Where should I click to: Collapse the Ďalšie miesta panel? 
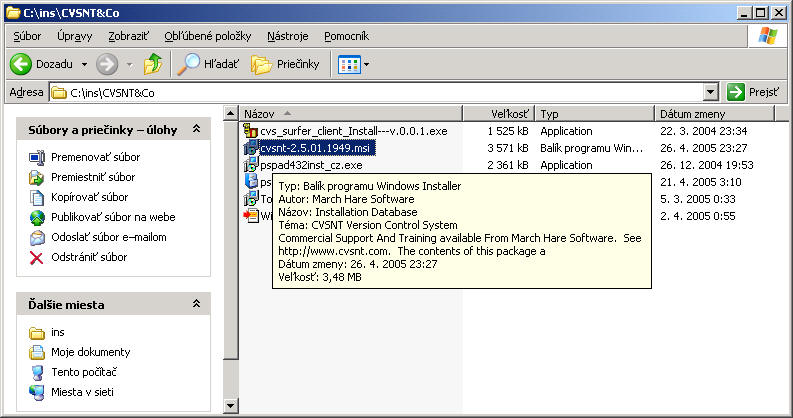[x=196, y=304]
